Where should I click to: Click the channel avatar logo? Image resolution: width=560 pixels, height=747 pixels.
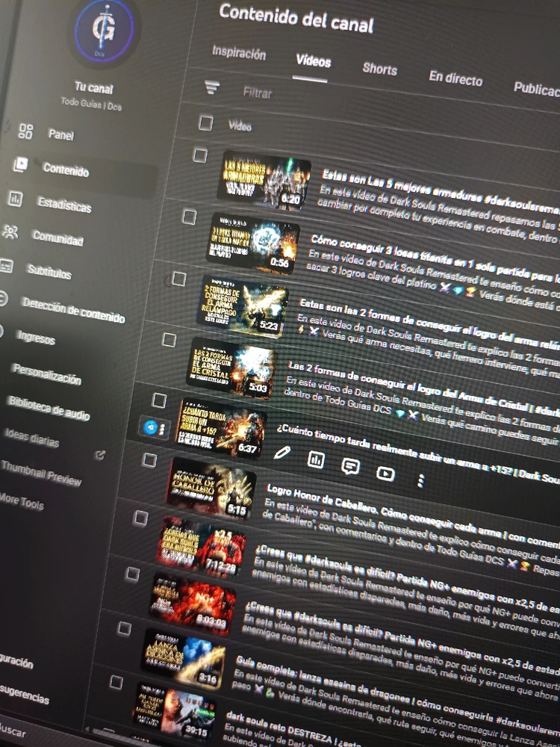(105, 32)
